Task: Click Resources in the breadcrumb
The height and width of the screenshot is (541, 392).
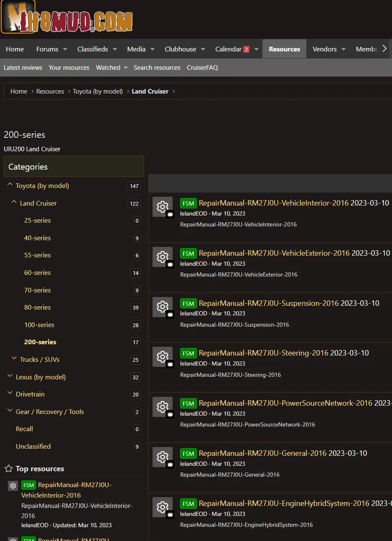Action: point(50,91)
